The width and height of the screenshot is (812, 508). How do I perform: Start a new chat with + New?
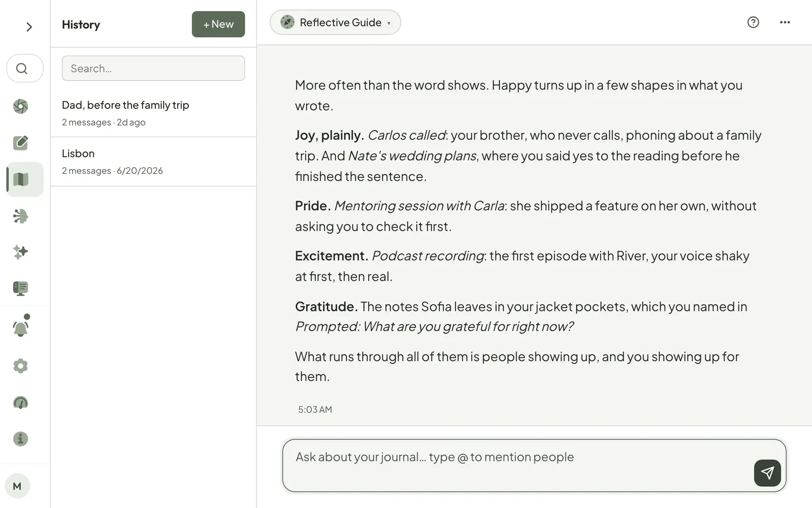[218, 24]
